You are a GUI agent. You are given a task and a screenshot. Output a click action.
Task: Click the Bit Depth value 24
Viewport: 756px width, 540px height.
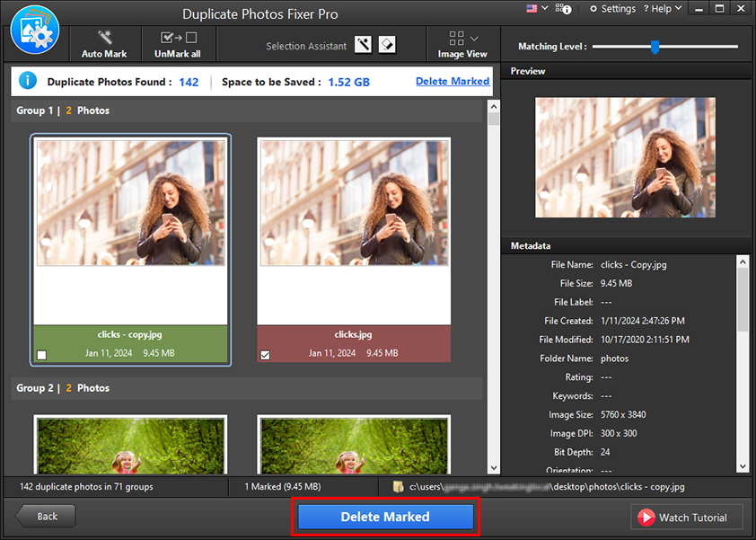(605, 452)
